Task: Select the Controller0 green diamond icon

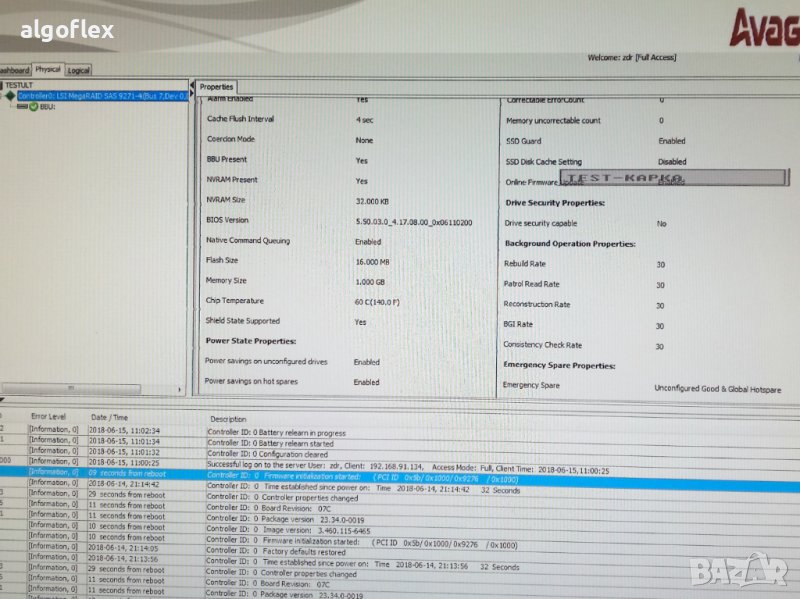Action: click(11, 95)
